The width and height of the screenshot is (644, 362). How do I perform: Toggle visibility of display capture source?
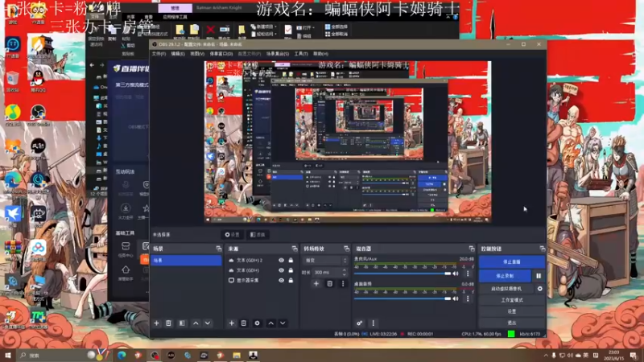(281, 280)
